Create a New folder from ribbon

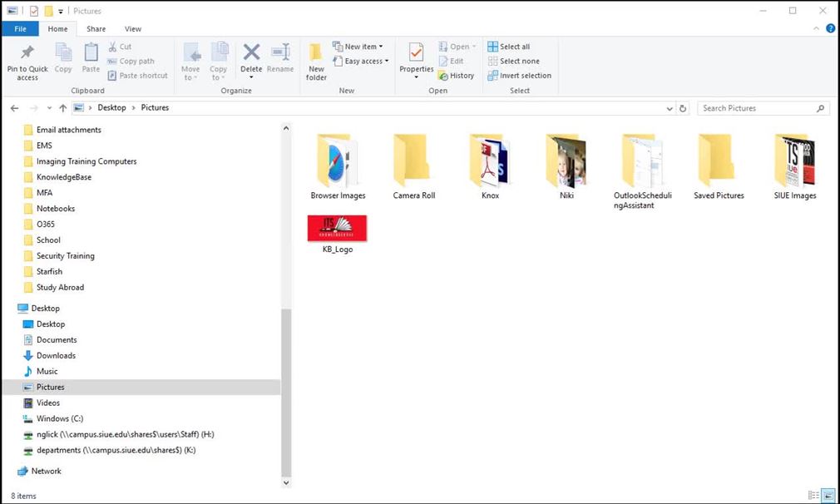click(x=316, y=62)
